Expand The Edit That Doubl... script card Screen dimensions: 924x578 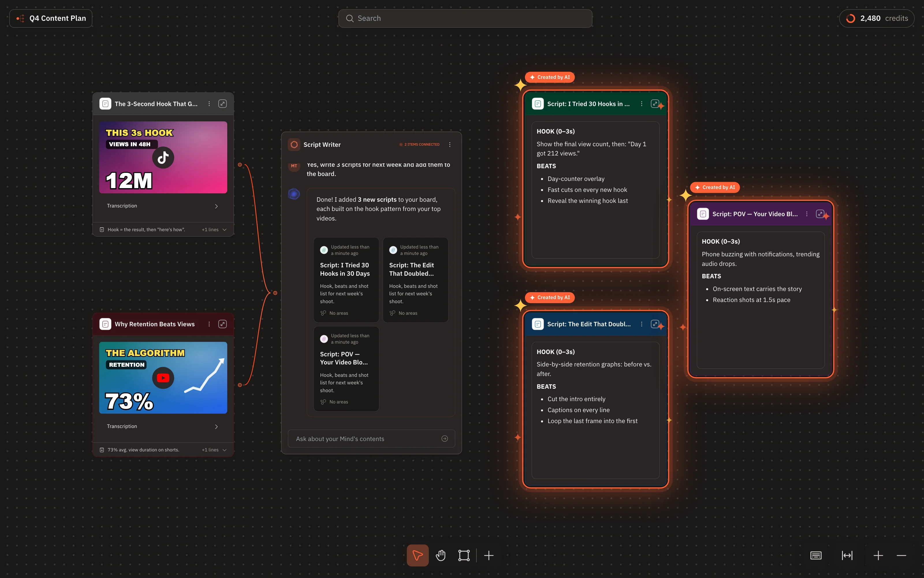coord(655,324)
